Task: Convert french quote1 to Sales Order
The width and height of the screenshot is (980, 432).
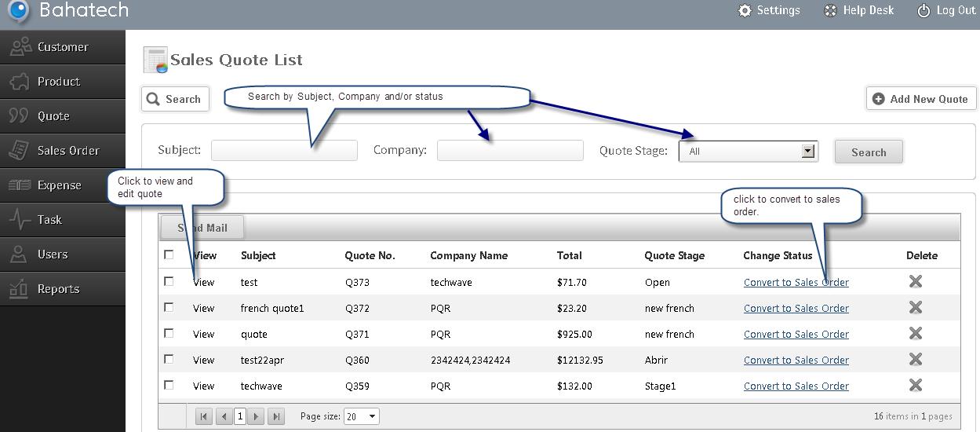Action: [796, 308]
